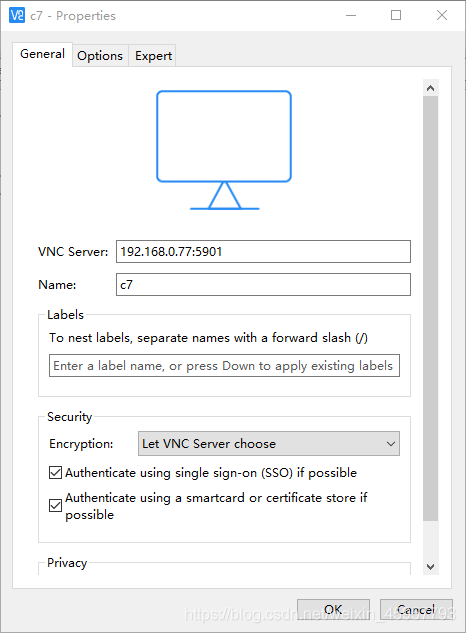Click the blue monitor illustration
The image size is (466, 633).
click(x=224, y=150)
